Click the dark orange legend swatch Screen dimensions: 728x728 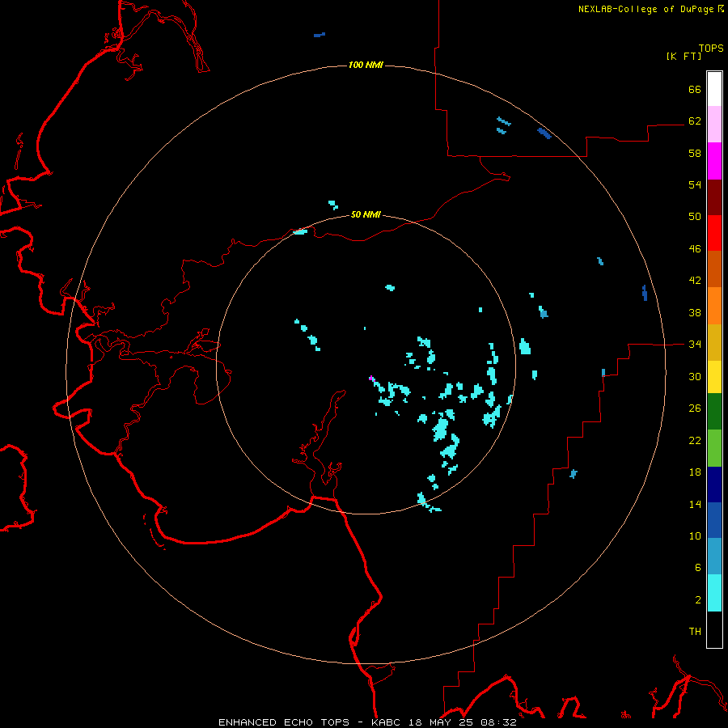pos(714,269)
